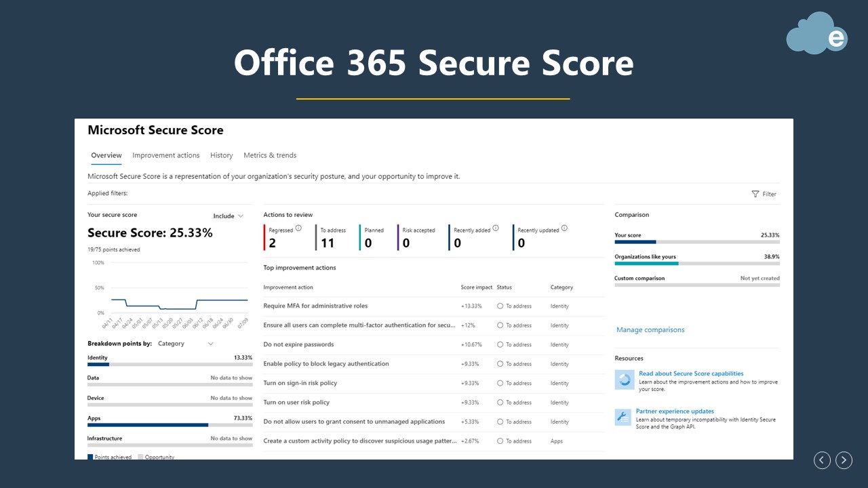Screen dimensions: 868x488
Task: Click the Regressed count 2
Action: pos(273,243)
